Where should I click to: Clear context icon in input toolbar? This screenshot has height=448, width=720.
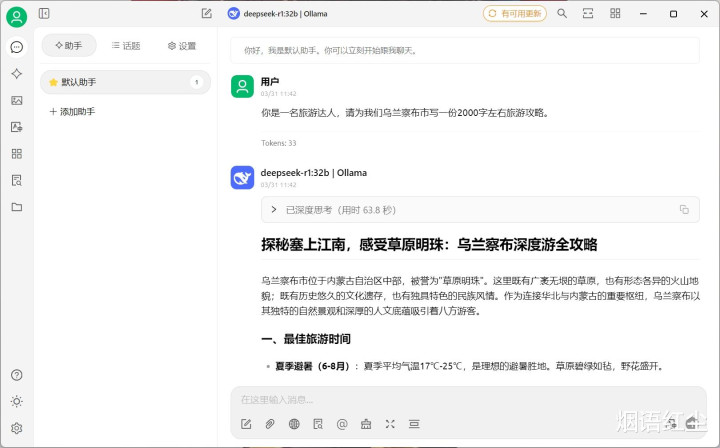tap(414, 424)
